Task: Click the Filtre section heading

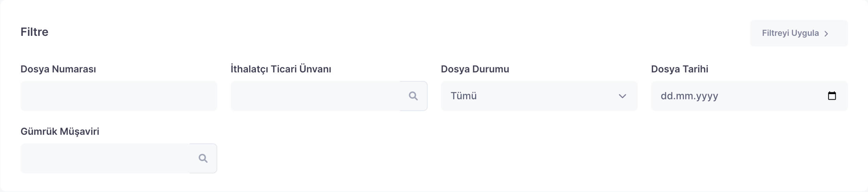Action: [x=34, y=32]
